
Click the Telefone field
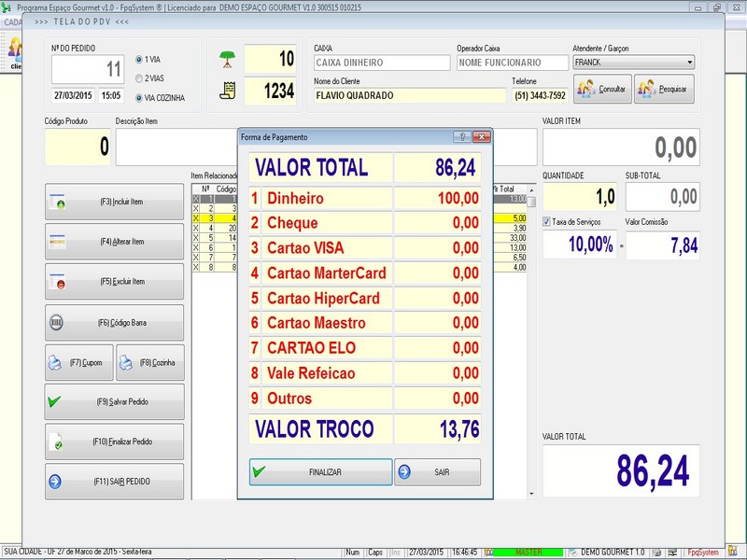[540, 96]
